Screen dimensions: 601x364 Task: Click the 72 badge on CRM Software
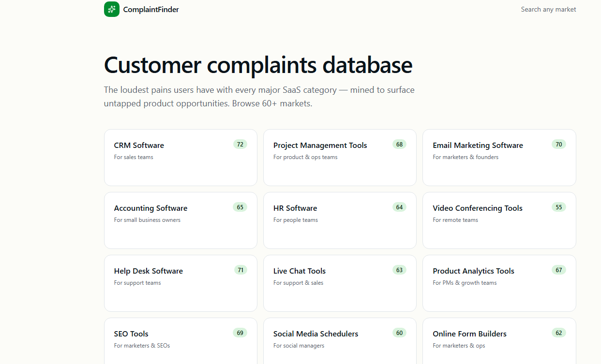[240, 144]
